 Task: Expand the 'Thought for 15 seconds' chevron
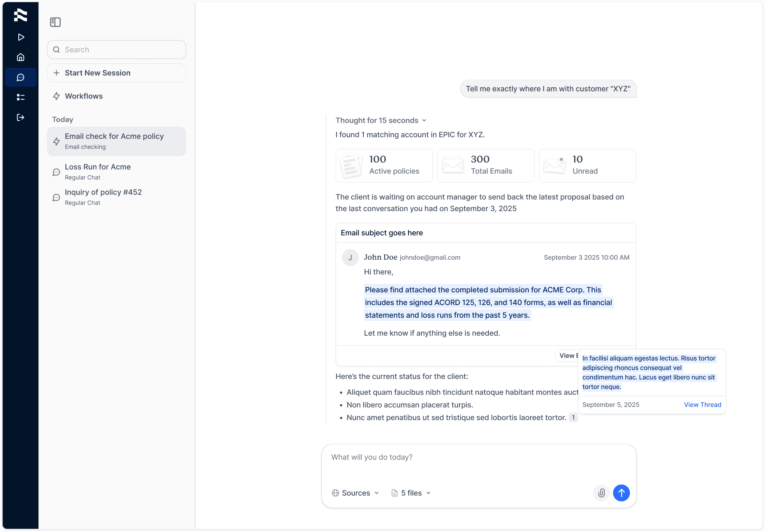424,121
